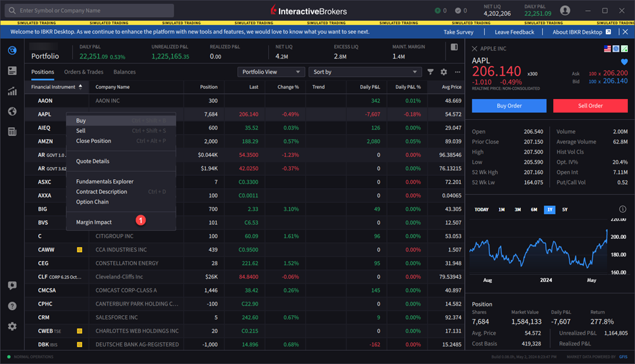Click the blue clock icon in Apple panel

click(x=616, y=48)
